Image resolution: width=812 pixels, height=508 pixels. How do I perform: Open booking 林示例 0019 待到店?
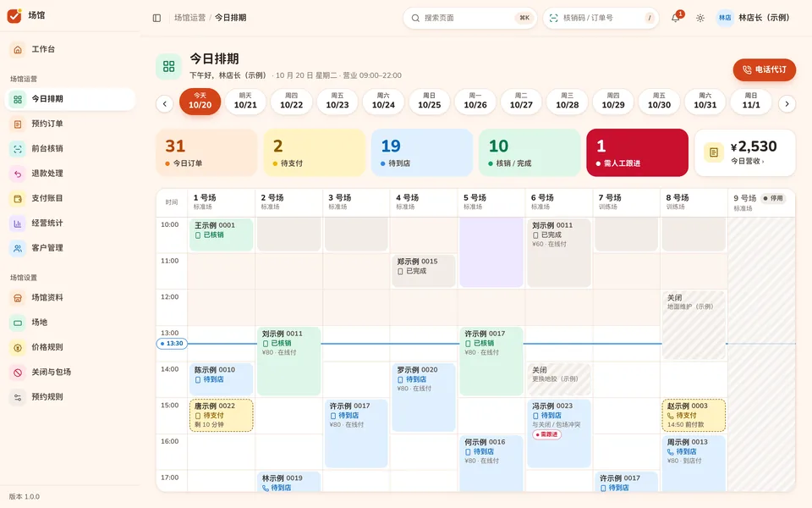pos(289,481)
